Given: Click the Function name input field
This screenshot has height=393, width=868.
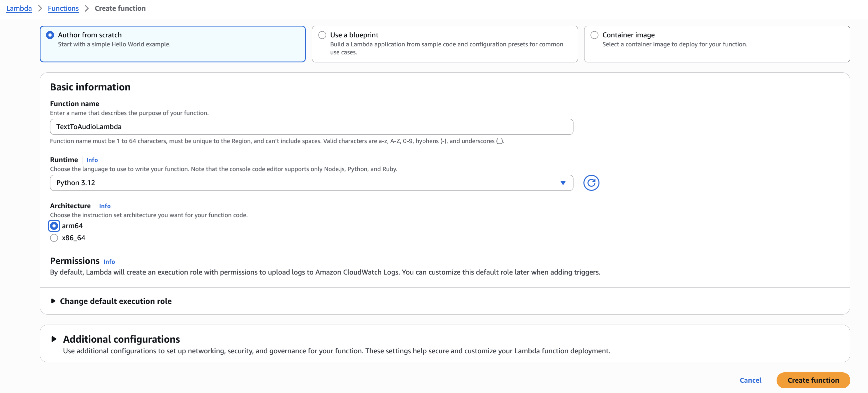Looking at the screenshot, I should (x=311, y=127).
